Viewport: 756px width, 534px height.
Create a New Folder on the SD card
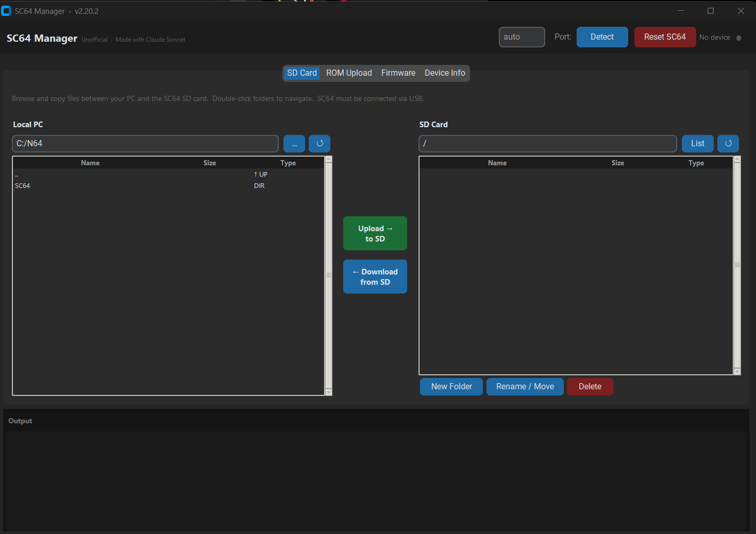451,387
